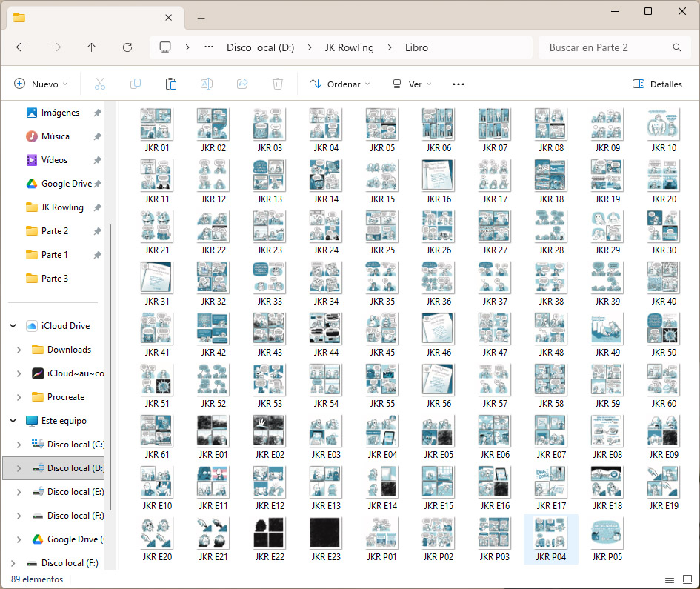Screen dimensions: 700x589
Task: Switch to details list view in status bar
Action: point(669,579)
